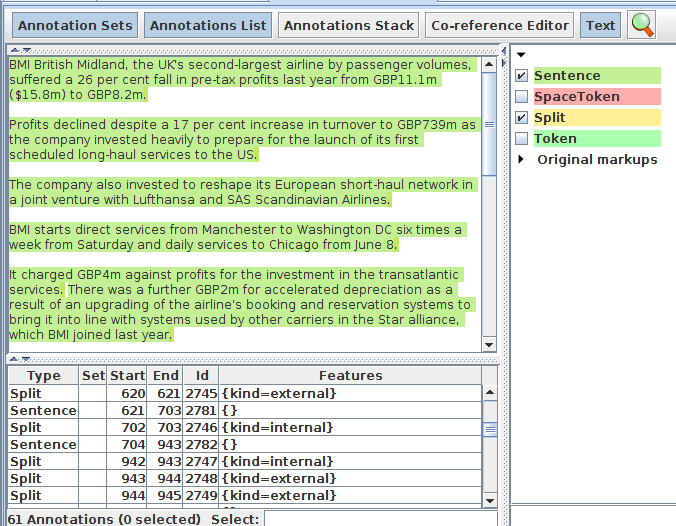Click the scroll-down arrow of the annotations table
The height and width of the screenshot is (526, 676).
489,500
